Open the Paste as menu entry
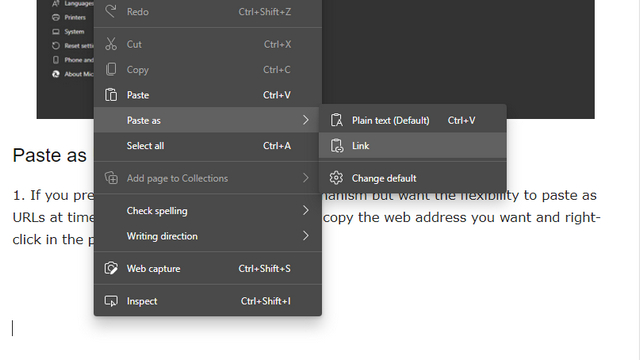This screenshot has height=360, width=640. click(208, 120)
